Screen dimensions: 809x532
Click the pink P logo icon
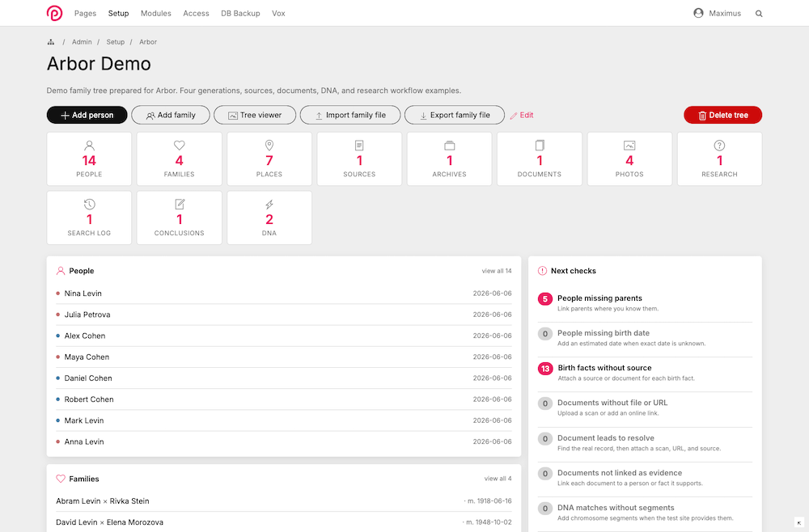[x=54, y=13]
